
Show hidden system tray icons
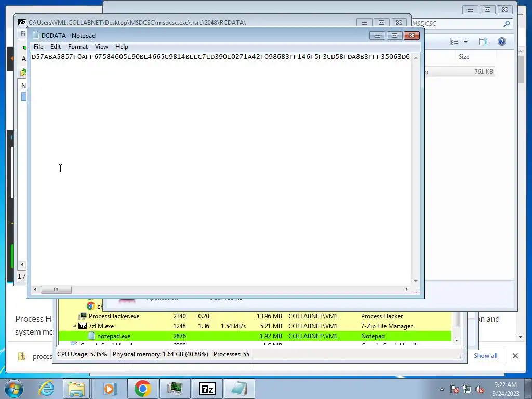442,389
